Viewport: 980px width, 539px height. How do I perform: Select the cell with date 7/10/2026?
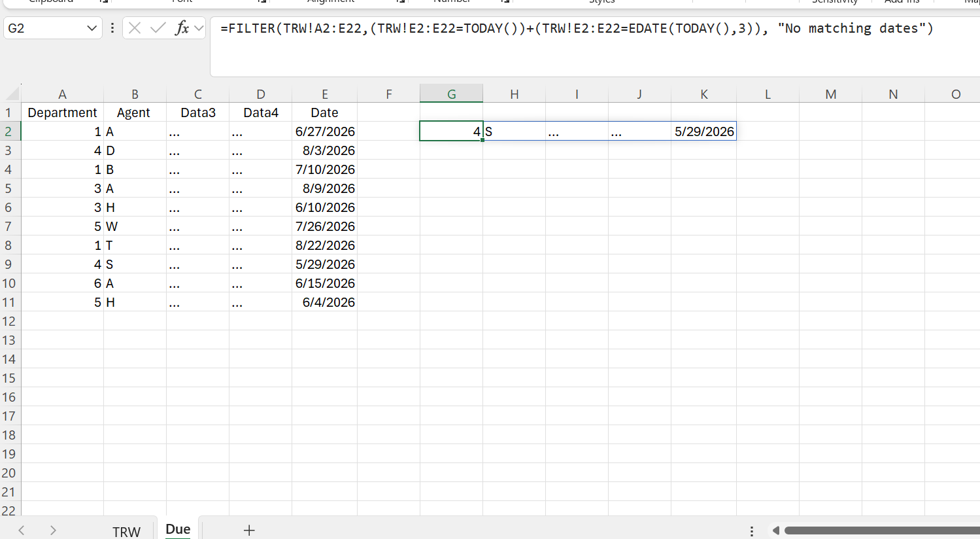coord(324,169)
